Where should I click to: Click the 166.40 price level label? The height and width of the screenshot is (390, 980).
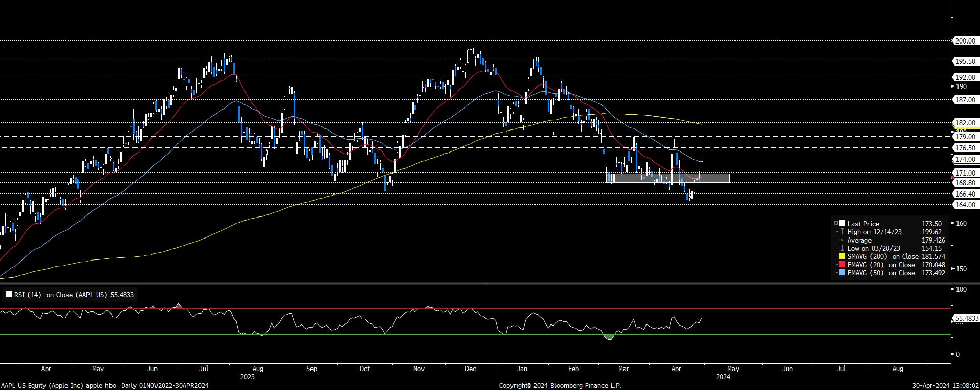965,194
